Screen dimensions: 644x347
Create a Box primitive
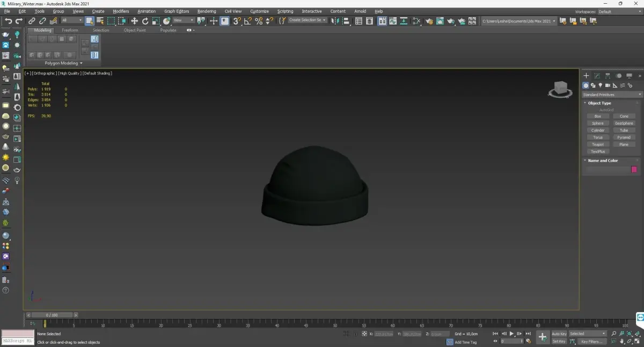[x=598, y=116]
